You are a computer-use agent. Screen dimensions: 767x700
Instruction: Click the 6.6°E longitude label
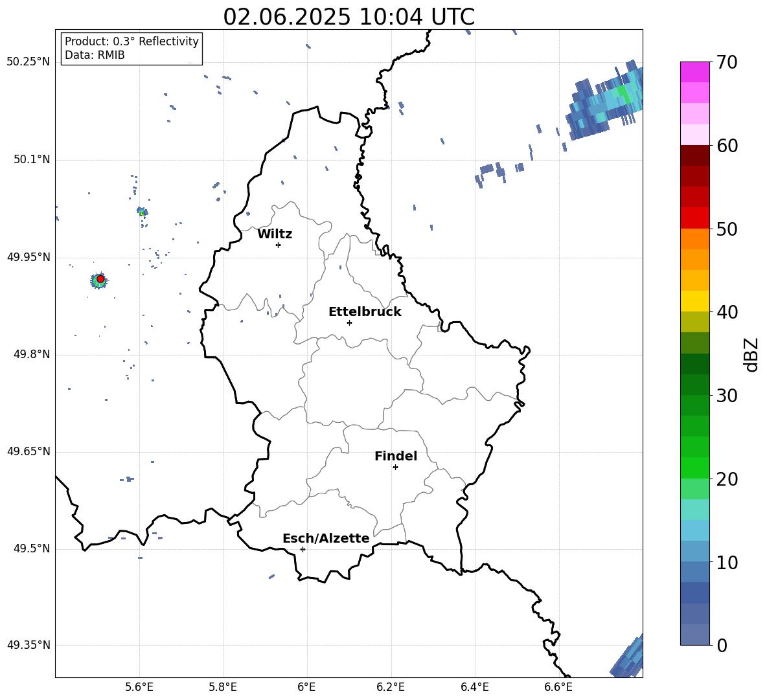(558, 688)
